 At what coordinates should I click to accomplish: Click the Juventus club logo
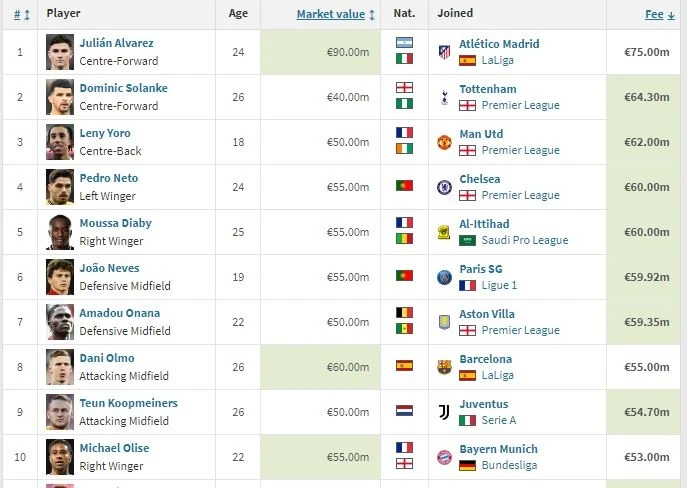[x=444, y=412]
